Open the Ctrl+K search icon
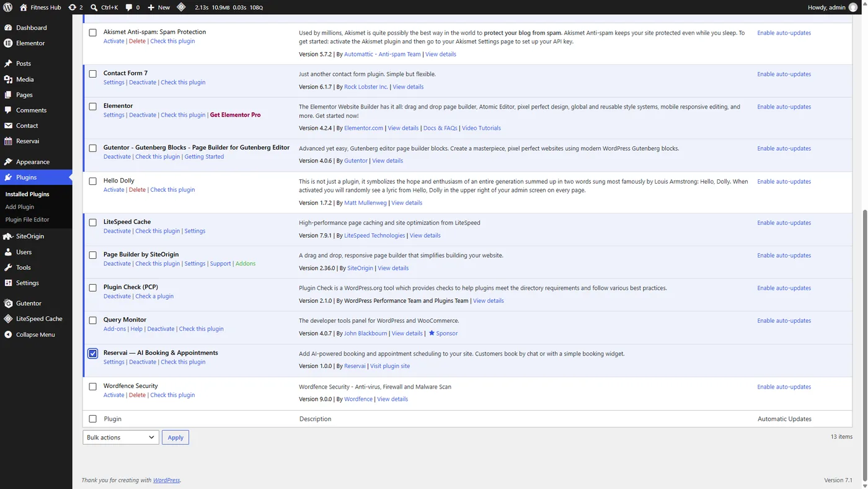This screenshot has height=489, width=868. point(94,7)
